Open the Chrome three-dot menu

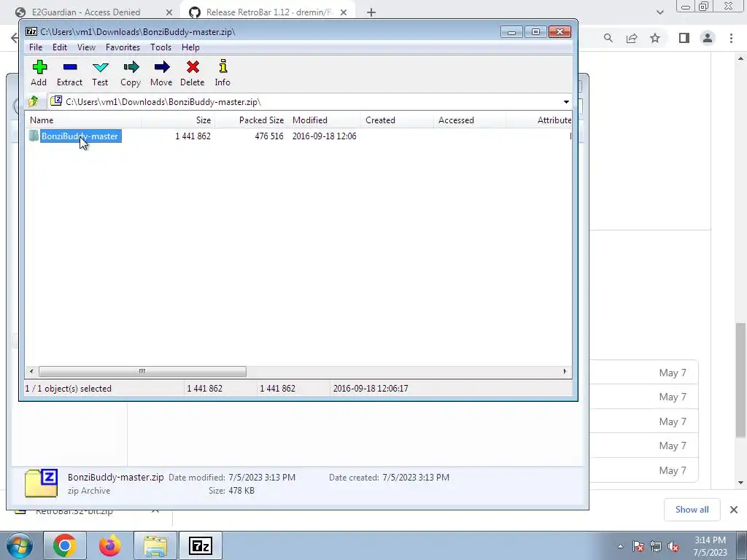click(x=731, y=38)
